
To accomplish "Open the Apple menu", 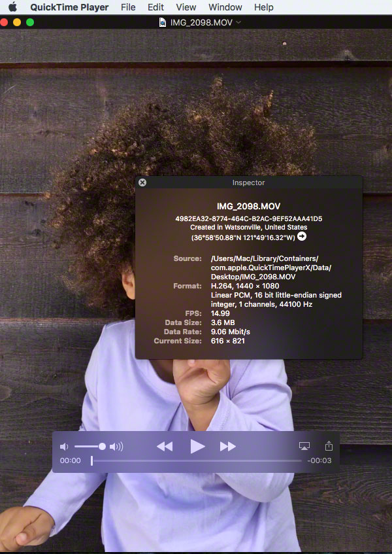I will (x=12, y=7).
